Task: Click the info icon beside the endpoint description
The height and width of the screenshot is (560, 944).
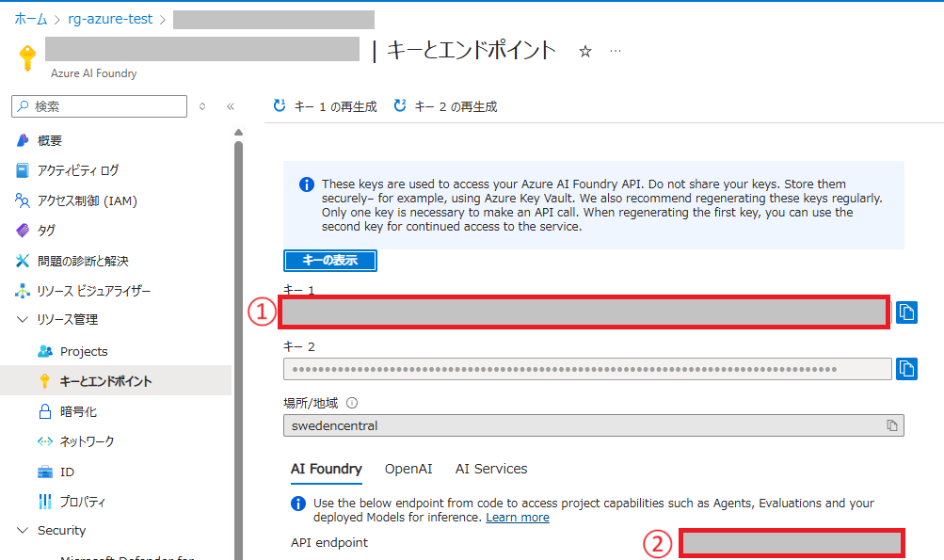Action: click(x=298, y=504)
